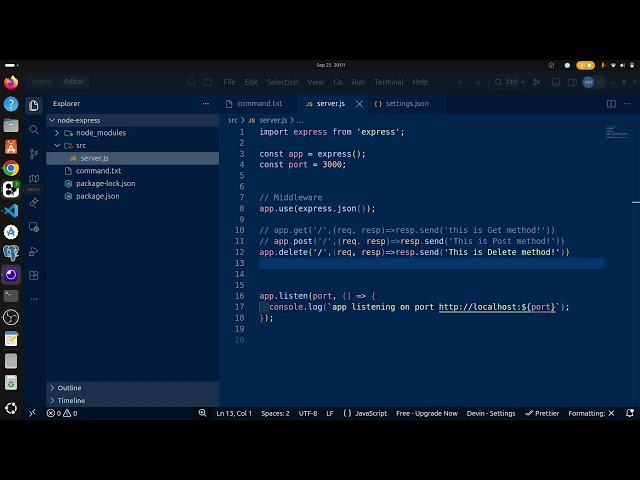640x480 pixels.
Task: Open Explorer panel more actions menu
Action: point(206,104)
